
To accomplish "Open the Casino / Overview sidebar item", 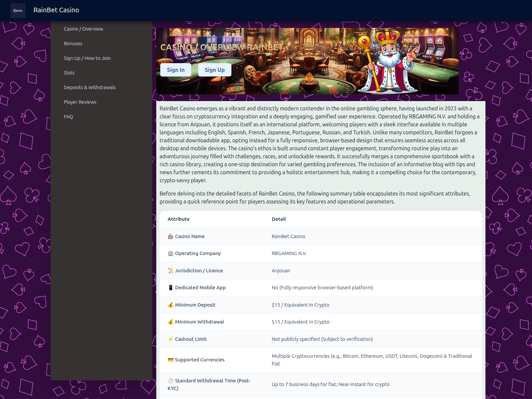I will point(83,29).
